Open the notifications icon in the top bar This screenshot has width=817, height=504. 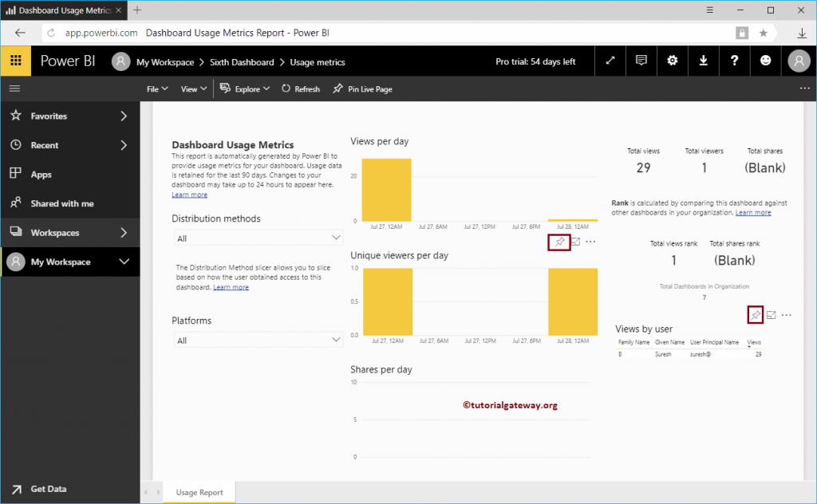(641, 61)
